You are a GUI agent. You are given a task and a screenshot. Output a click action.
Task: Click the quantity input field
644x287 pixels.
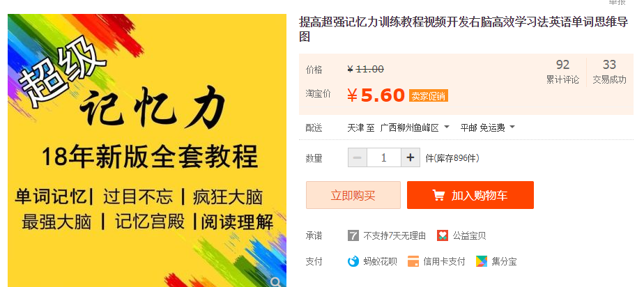pos(383,157)
